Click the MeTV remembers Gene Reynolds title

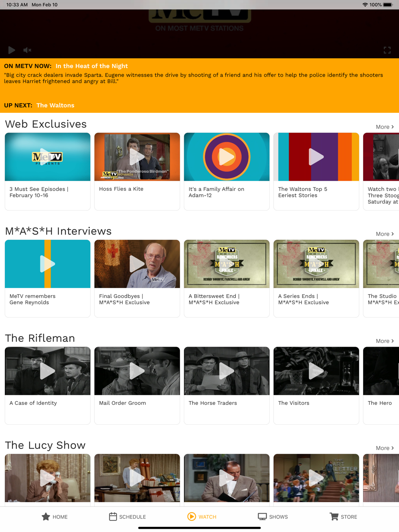32,299
